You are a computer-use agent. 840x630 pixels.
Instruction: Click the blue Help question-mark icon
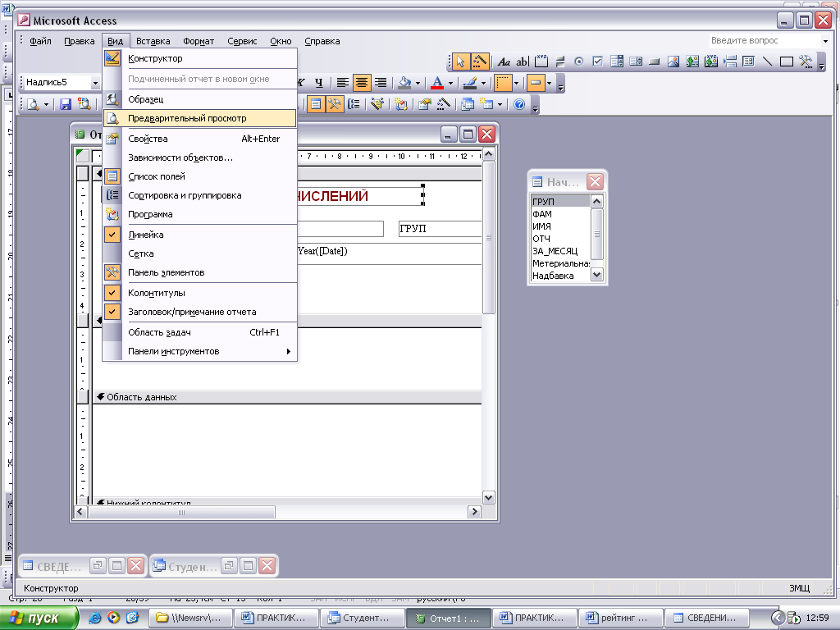click(519, 104)
